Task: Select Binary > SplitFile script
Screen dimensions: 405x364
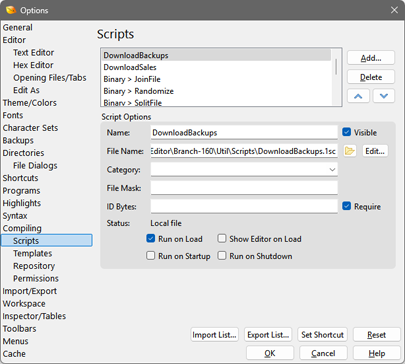Action: [x=216, y=102]
